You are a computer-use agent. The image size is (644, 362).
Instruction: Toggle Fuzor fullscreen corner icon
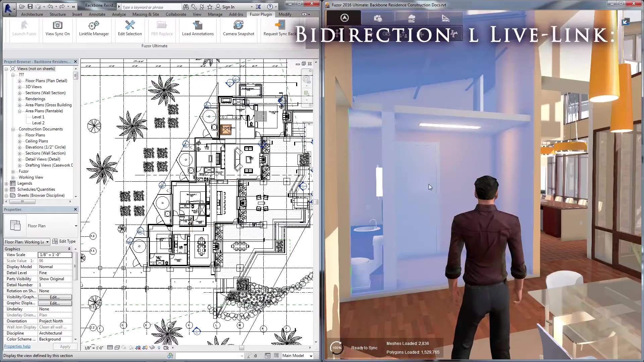pos(626,22)
